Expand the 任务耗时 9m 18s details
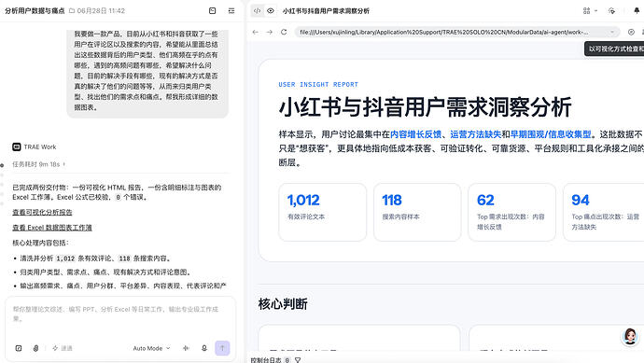Image resolution: width=644 pixels, height=363 pixels. (x=38, y=164)
